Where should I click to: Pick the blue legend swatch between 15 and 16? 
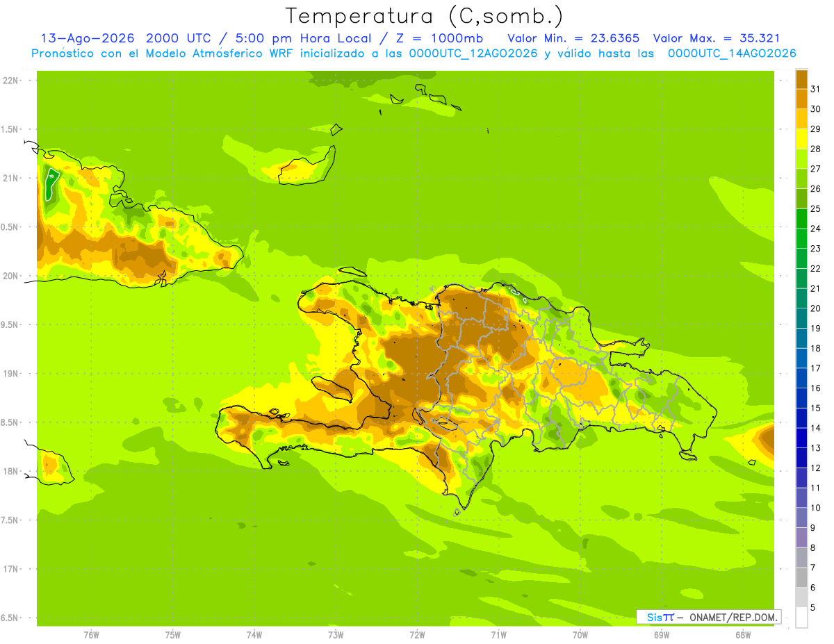(801, 398)
